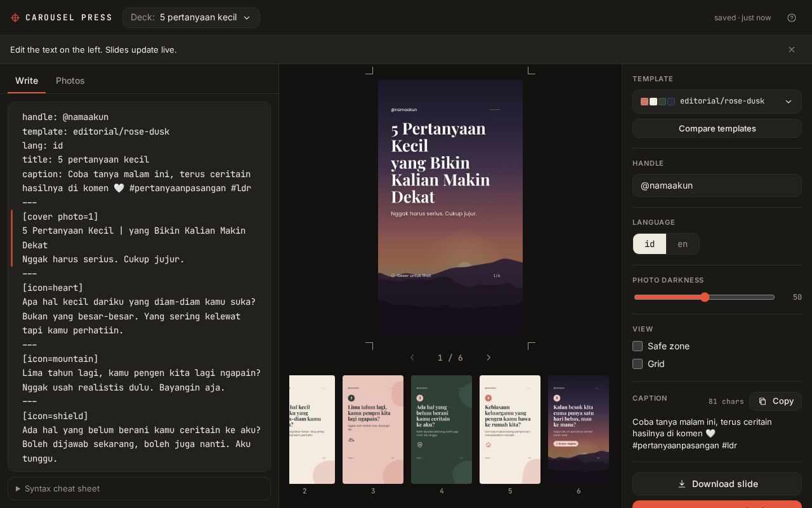Enable the Safe zone checkbox
The image size is (812, 508).
(x=638, y=346)
